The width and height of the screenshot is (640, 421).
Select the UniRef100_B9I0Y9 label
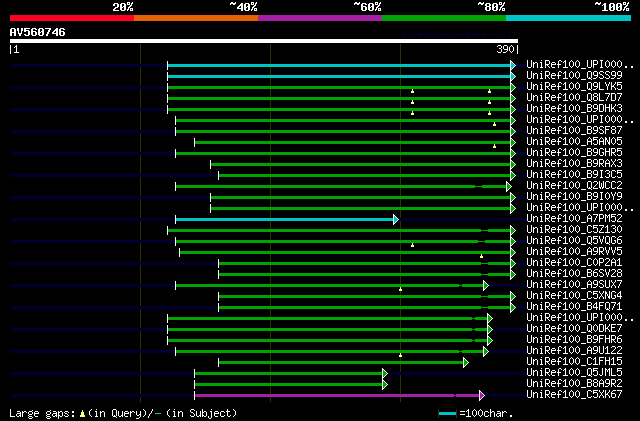574,196
